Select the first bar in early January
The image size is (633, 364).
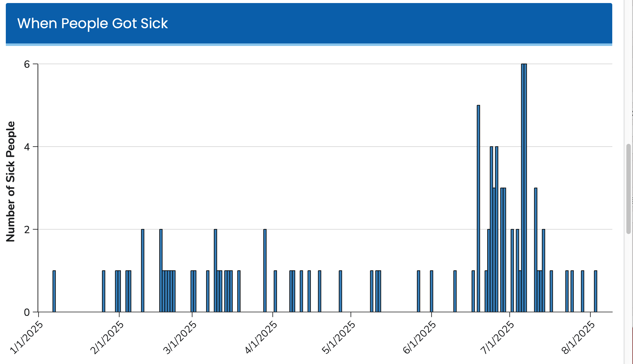[x=54, y=291]
